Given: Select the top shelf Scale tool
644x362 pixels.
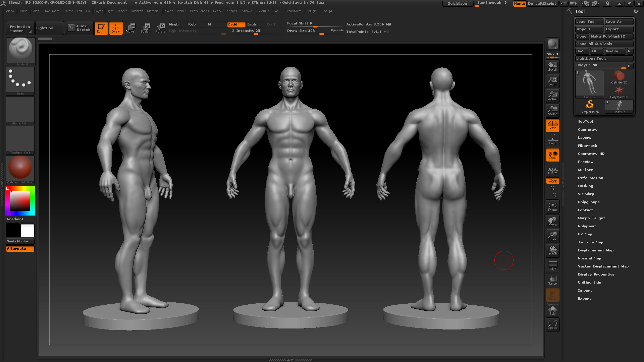Looking at the screenshot, I should pos(145,28).
